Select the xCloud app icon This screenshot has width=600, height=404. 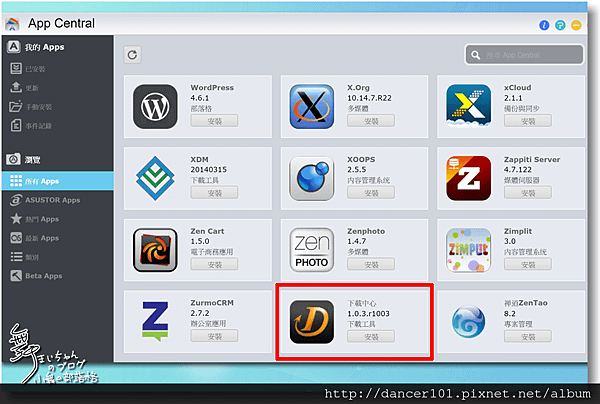pyautogui.click(x=468, y=106)
